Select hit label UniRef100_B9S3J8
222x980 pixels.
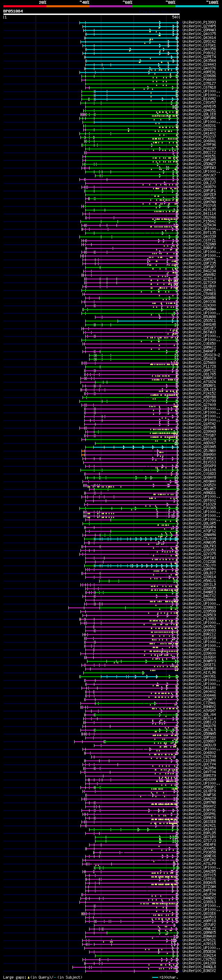pos(199,439)
